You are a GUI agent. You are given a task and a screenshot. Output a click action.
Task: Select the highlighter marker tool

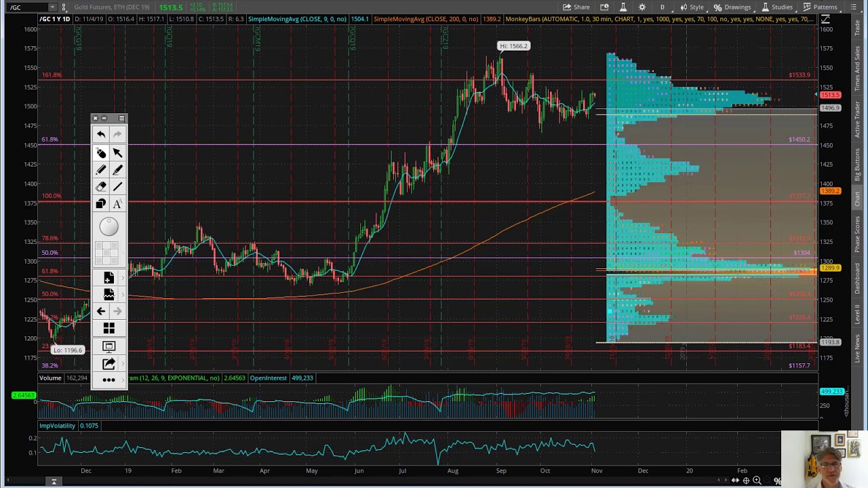117,170
